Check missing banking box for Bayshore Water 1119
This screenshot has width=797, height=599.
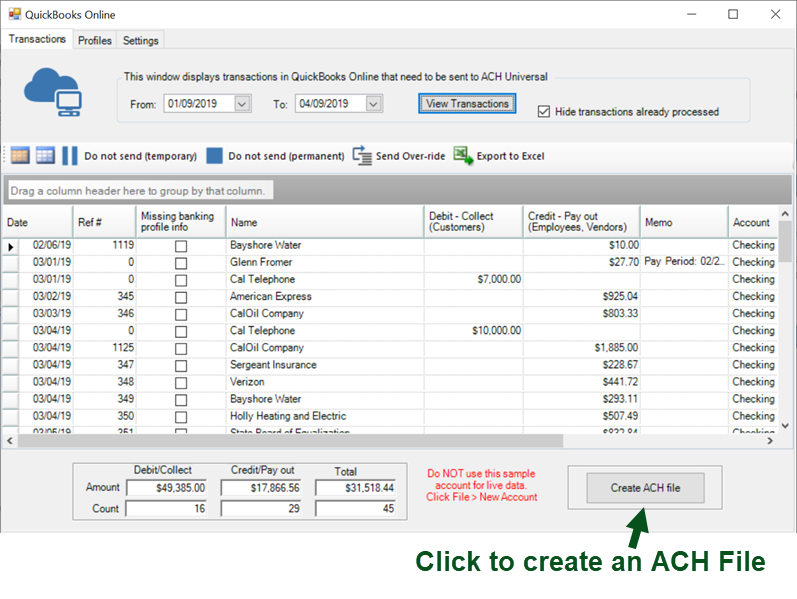(181, 246)
